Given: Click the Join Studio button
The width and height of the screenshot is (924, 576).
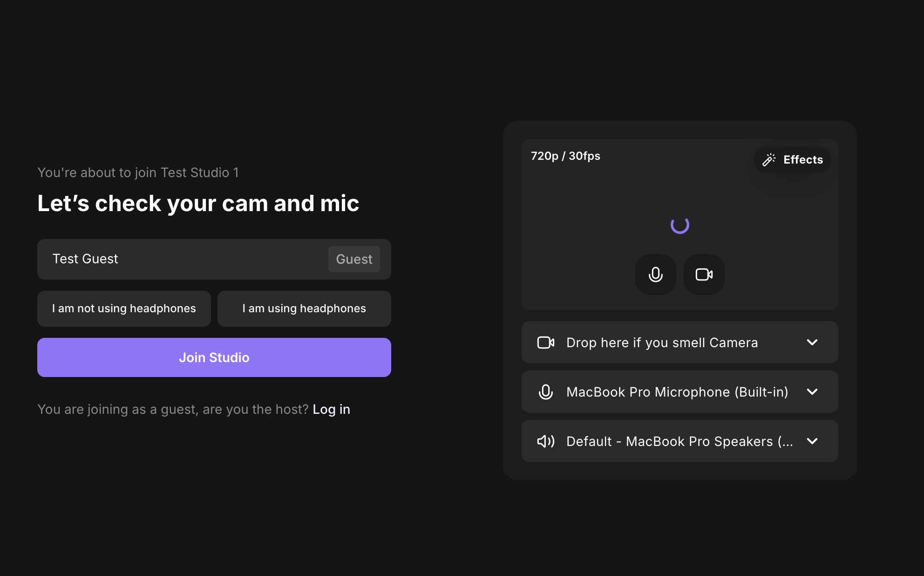Looking at the screenshot, I should 214,357.
